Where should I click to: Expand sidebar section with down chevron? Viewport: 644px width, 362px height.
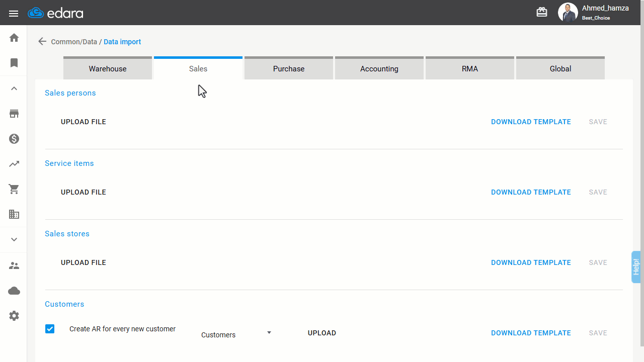coord(14,239)
